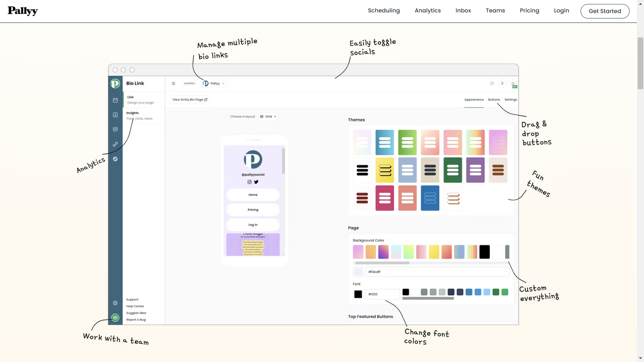This screenshot has width=644, height=362.
Task: Click the Report a Bug link
Action: point(136,320)
